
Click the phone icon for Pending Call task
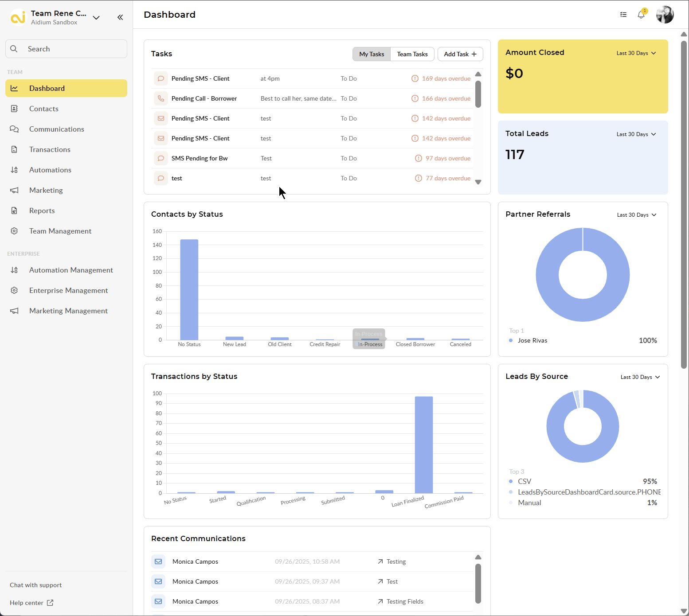[x=161, y=98]
